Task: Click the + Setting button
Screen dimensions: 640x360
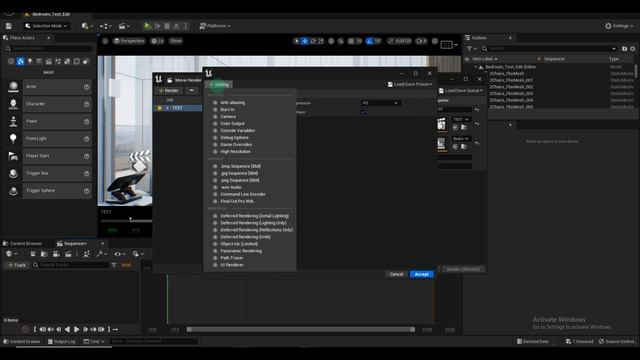Action: pos(220,84)
